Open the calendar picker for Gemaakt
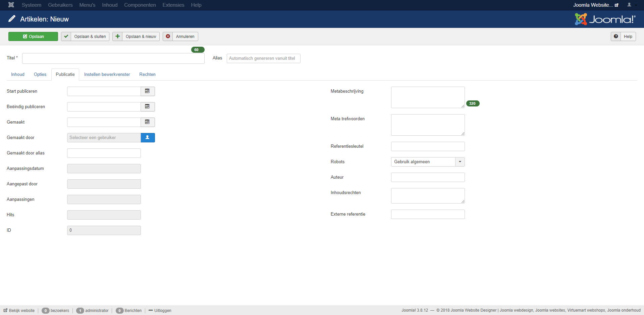644x315 pixels. pyautogui.click(x=147, y=122)
